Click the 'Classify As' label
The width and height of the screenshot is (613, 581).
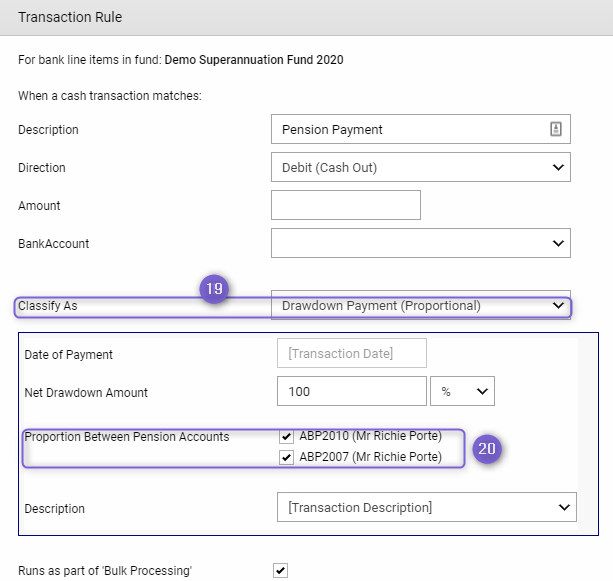(48, 306)
